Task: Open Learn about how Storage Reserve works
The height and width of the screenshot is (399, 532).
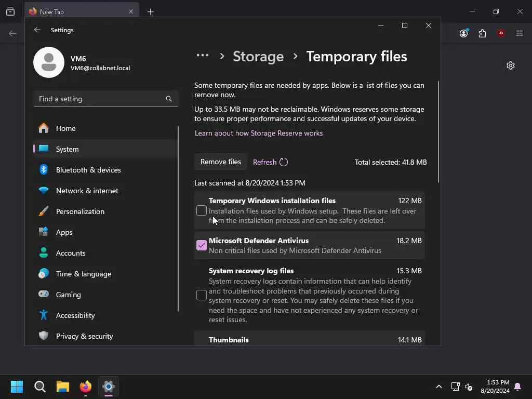Action: (259, 133)
